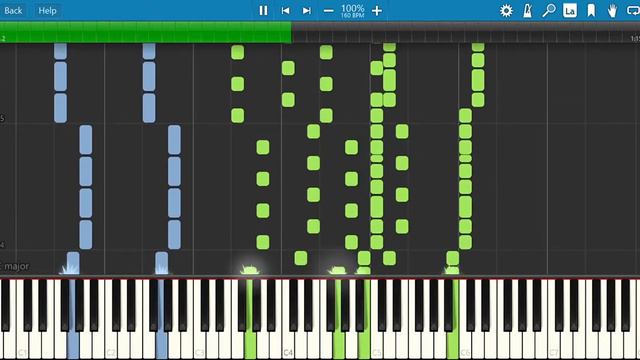Viewport: 640px width, 360px height.
Task: Open the settings gear
Action: [506, 11]
